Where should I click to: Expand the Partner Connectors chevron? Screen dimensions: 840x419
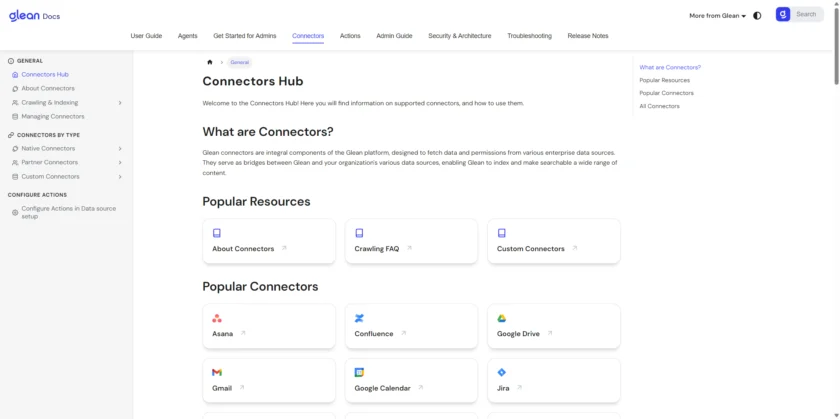[x=120, y=162]
